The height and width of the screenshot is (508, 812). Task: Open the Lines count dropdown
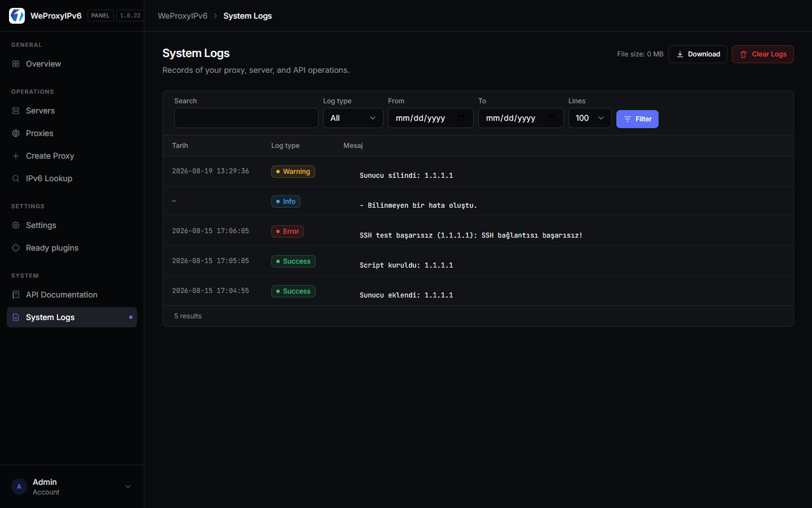click(x=590, y=118)
